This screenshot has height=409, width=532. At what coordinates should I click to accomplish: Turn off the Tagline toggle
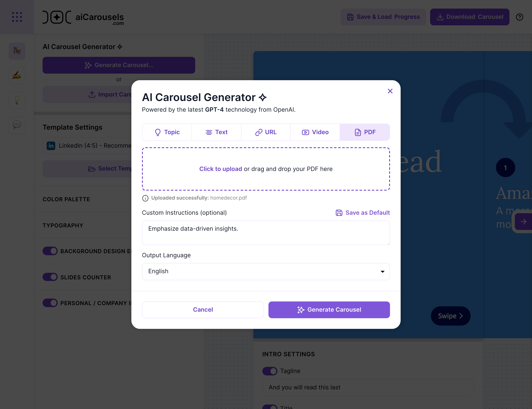pyautogui.click(x=270, y=371)
